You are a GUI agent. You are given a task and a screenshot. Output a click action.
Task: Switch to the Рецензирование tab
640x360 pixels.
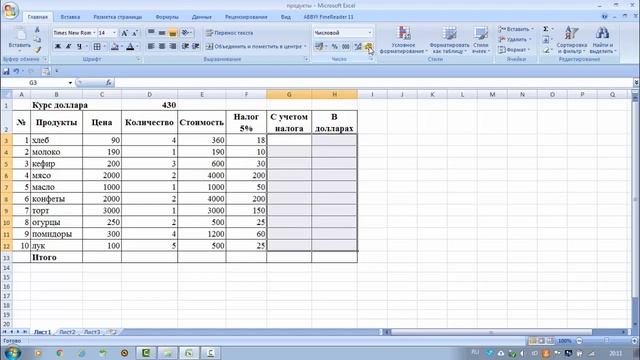246,17
